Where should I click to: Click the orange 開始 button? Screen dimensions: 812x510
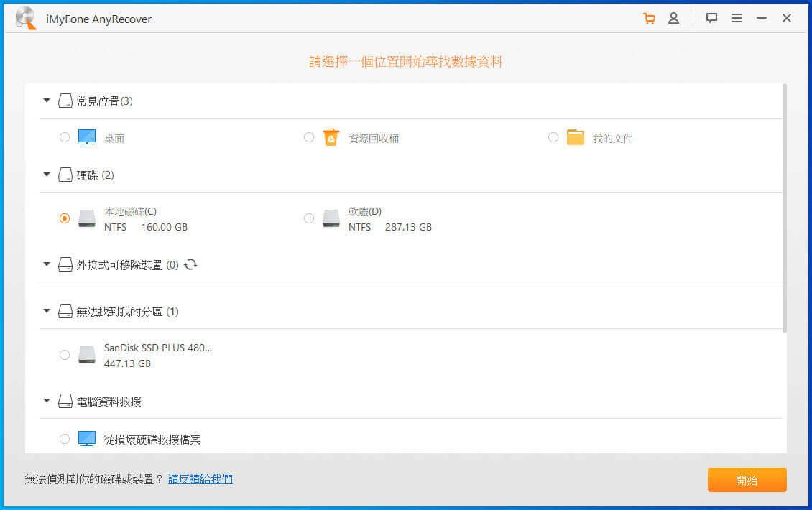747,480
